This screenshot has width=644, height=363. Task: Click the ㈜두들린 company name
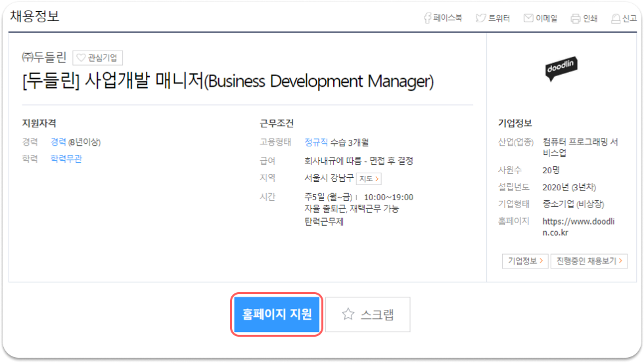(x=44, y=57)
